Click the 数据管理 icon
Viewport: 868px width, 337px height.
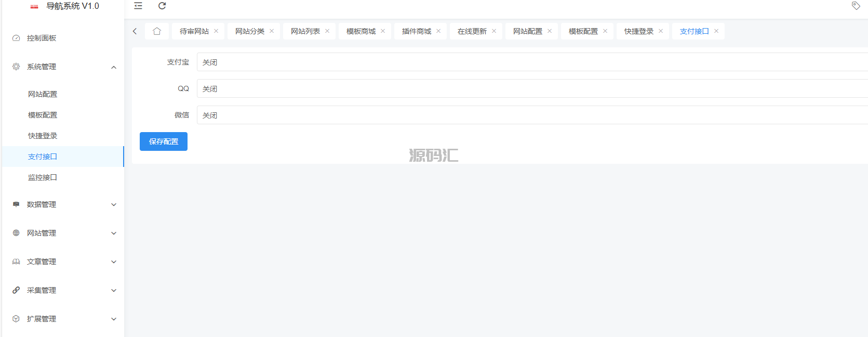click(x=16, y=204)
